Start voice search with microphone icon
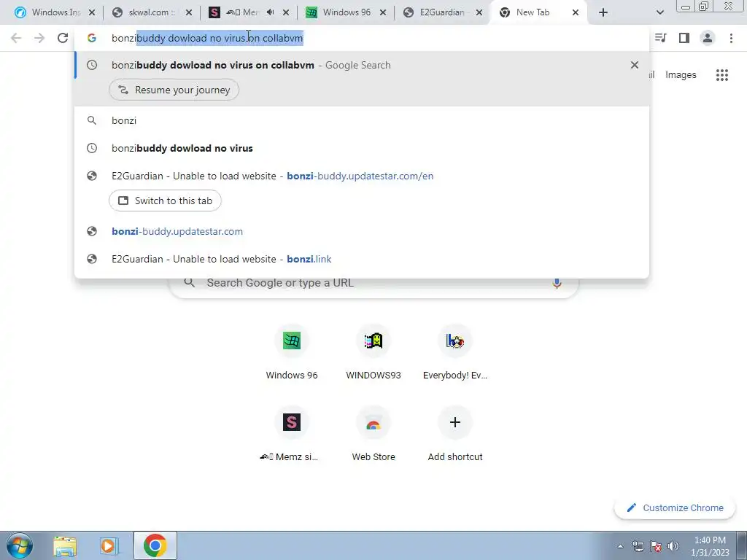The height and width of the screenshot is (560, 747). point(557,283)
